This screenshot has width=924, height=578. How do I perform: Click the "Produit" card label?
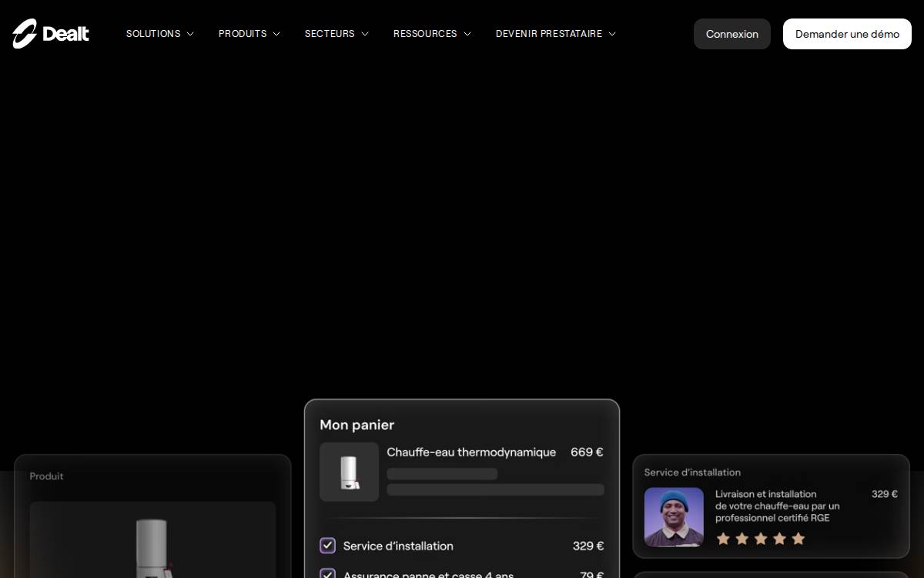(x=46, y=476)
